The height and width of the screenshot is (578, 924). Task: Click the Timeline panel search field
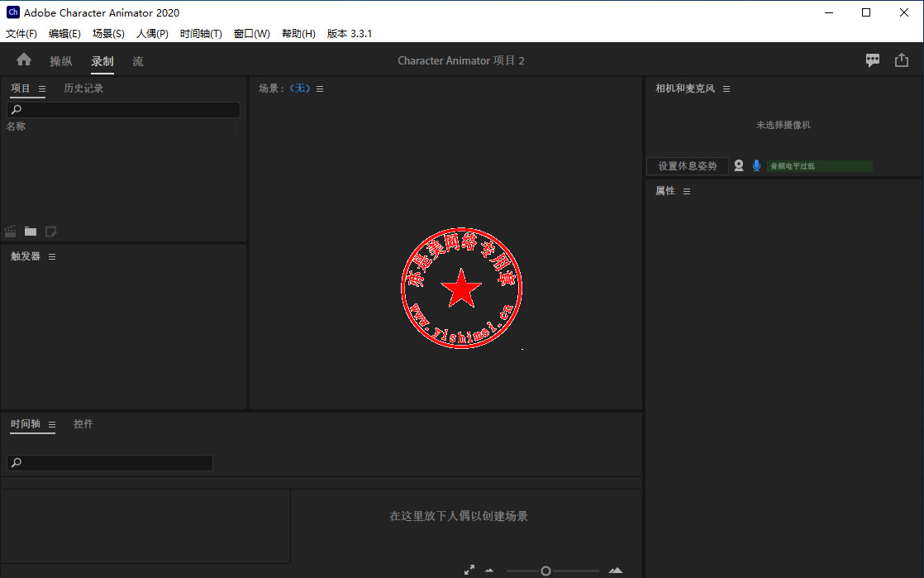[110, 463]
